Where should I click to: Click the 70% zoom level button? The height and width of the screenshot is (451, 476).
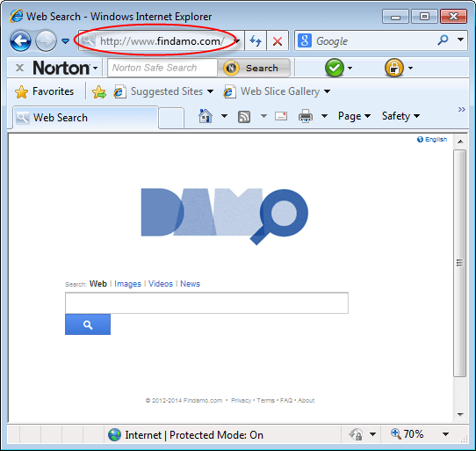(407, 434)
